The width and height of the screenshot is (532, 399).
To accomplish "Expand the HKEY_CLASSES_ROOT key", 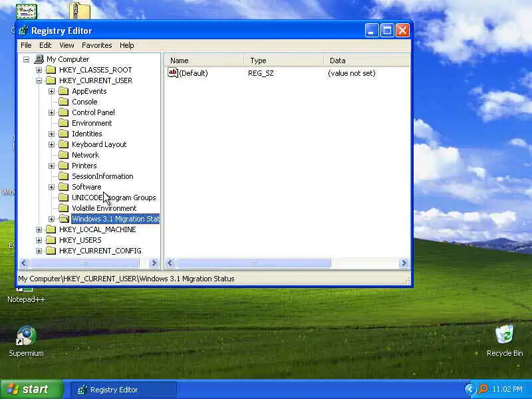I will point(39,70).
